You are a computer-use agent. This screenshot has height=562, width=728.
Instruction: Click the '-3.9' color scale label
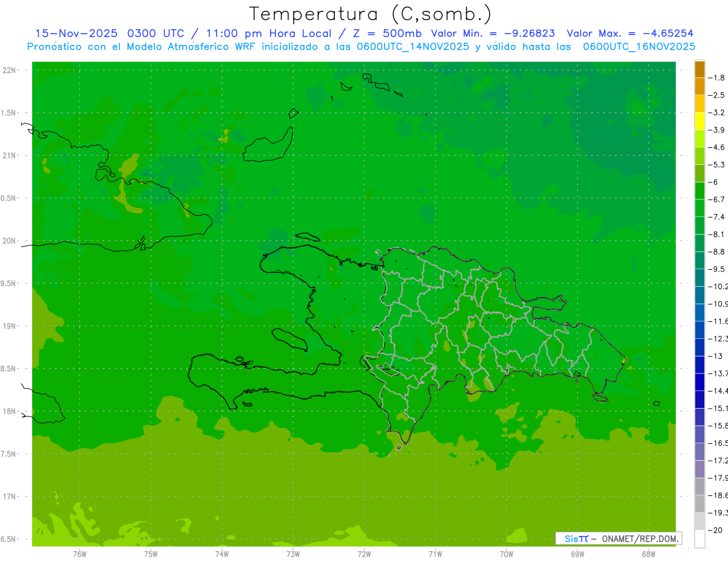(716, 130)
